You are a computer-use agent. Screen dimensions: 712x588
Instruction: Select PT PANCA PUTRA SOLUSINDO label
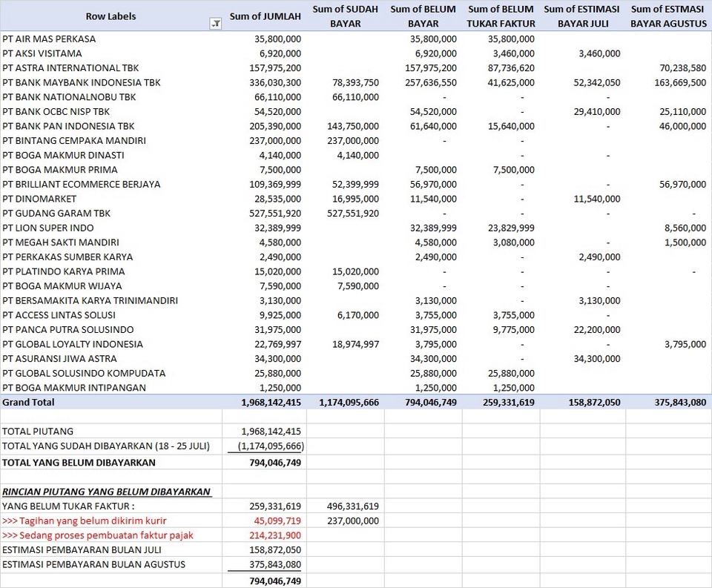point(67,330)
